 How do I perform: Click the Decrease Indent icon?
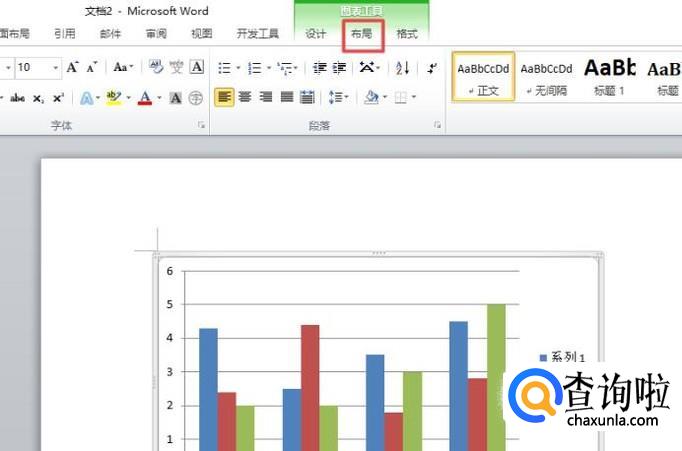(x=320, y=68)
